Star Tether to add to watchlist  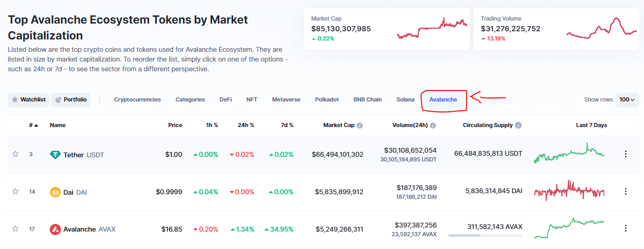(x=15, y=154)
